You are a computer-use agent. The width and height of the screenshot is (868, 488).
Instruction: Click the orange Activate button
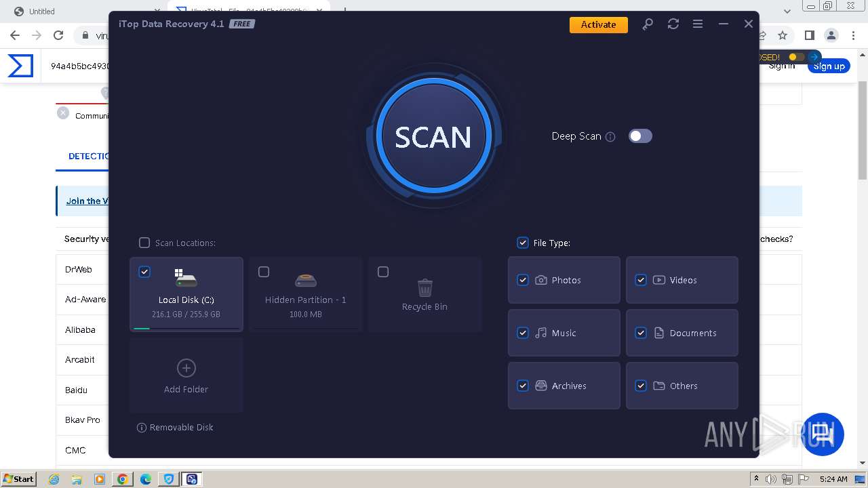(599, 24)
